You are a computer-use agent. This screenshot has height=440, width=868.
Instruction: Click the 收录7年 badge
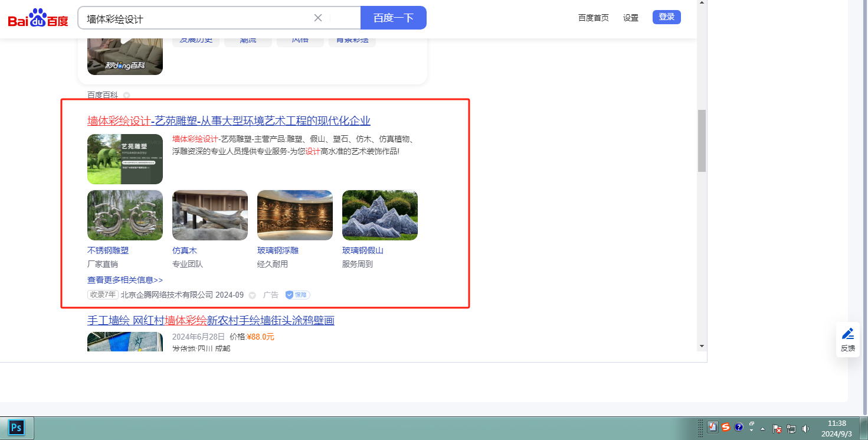click(x=103, y=295)
